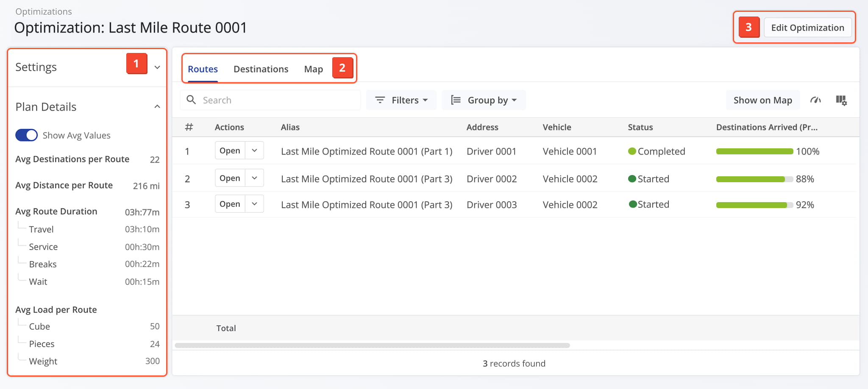Switch to the Destinations tab
The image size is (868, 389).
[x=261, y=69]
